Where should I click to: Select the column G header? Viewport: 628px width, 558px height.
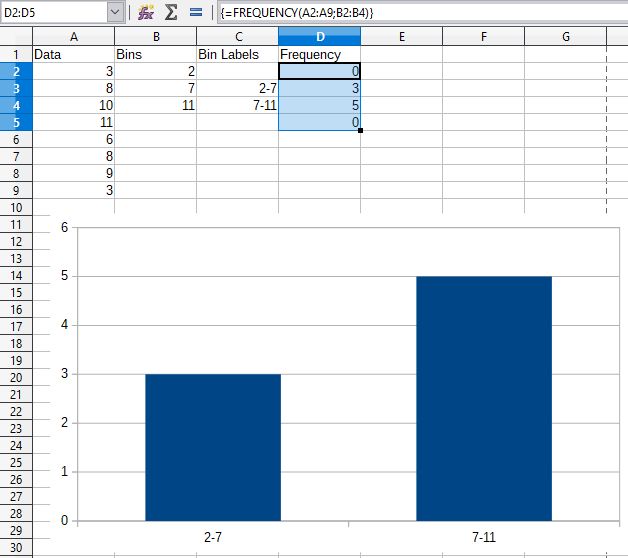[565, 37]
